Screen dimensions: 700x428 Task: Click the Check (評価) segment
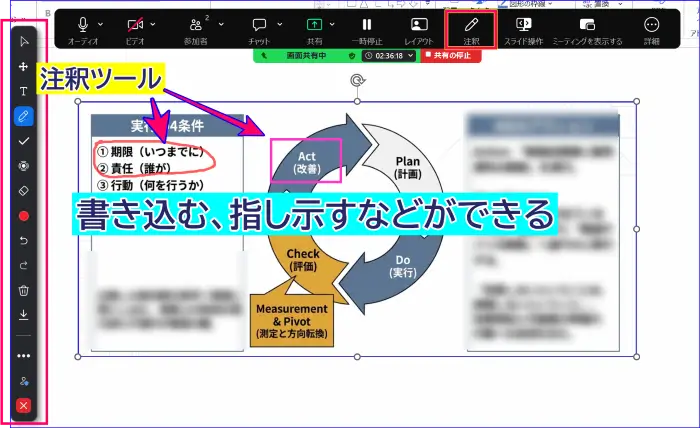[303, 260]
